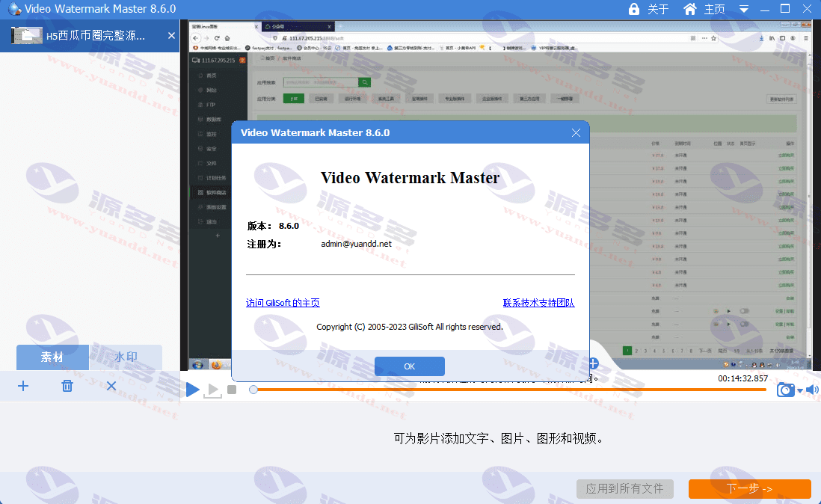
Task: Click the Copyright (C) 2005-2023 GiliSoft text
Action: tap(410, 327)
